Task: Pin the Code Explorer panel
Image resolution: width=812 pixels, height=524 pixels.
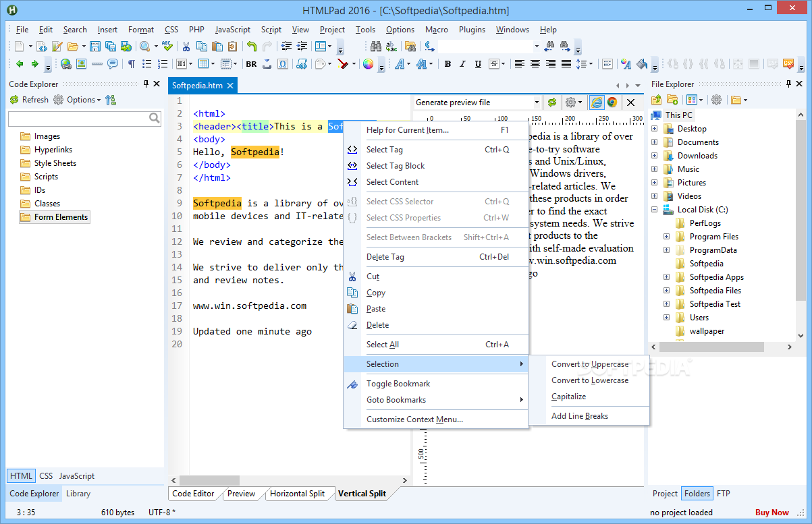Action: coord(146,84)
